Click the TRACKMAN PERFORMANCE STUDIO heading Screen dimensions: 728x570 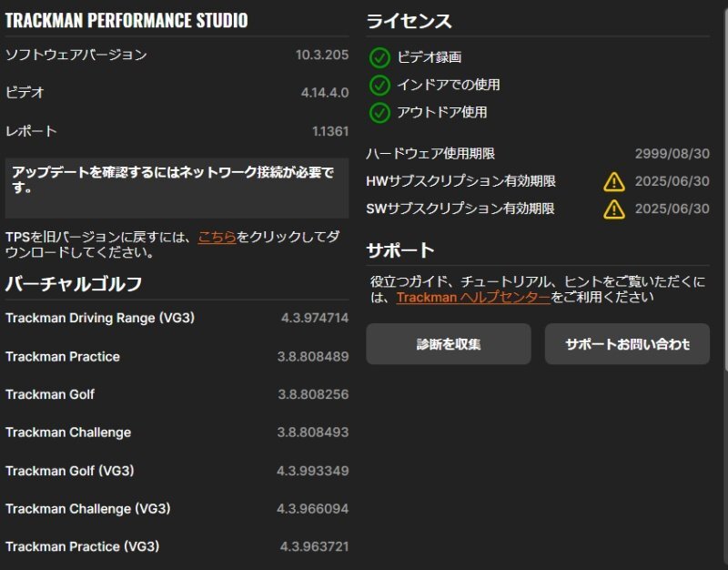tap(126, 20)
